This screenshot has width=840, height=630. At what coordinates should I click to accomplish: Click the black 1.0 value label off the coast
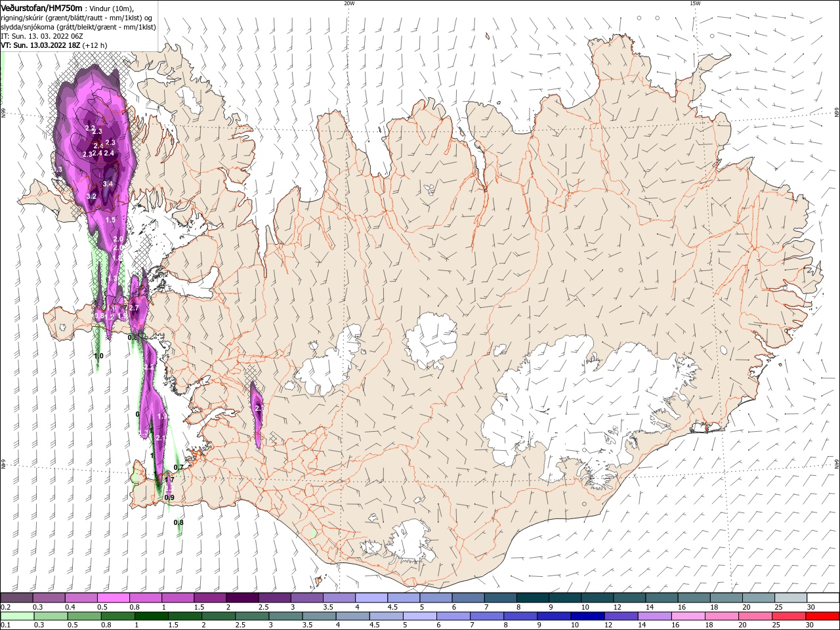(98, 356)
